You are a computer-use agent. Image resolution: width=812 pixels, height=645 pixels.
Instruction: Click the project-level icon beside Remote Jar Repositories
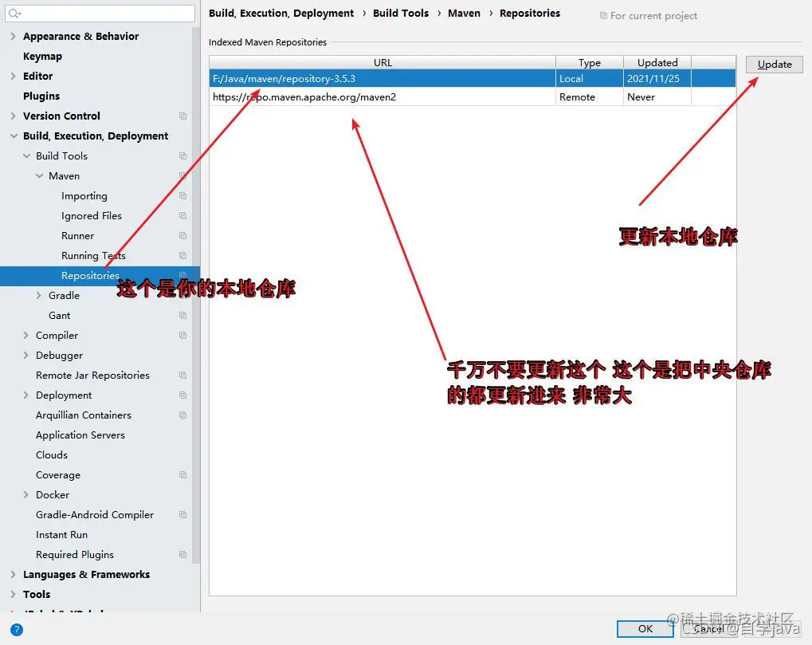pos(182,375)
